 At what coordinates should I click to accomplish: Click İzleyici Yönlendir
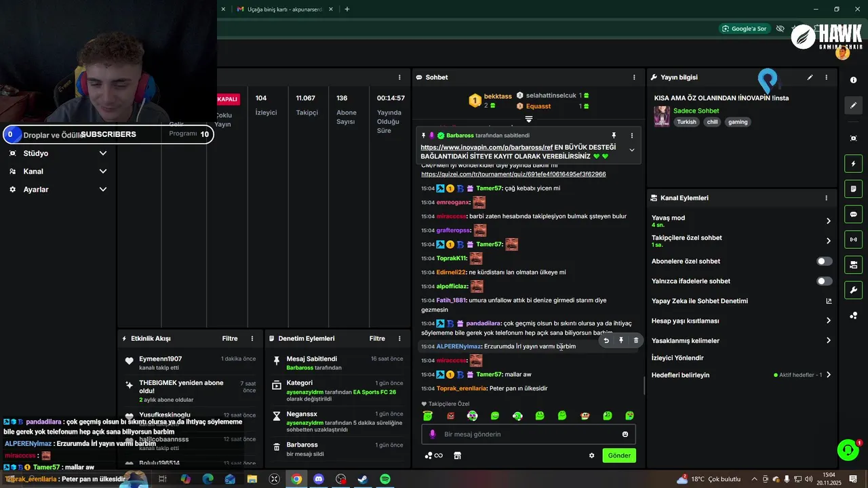pyautogui.click(x=677, y=358)
